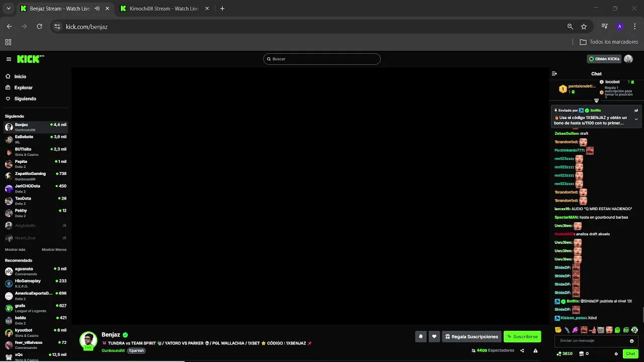
Task: Open chat settings with the gear icon
Action: pyautogui.click(x=616, y=353)
